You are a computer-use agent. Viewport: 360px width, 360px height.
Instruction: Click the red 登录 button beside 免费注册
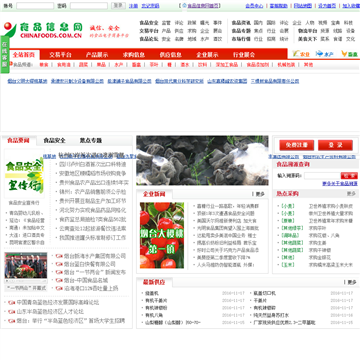[335, 145]
